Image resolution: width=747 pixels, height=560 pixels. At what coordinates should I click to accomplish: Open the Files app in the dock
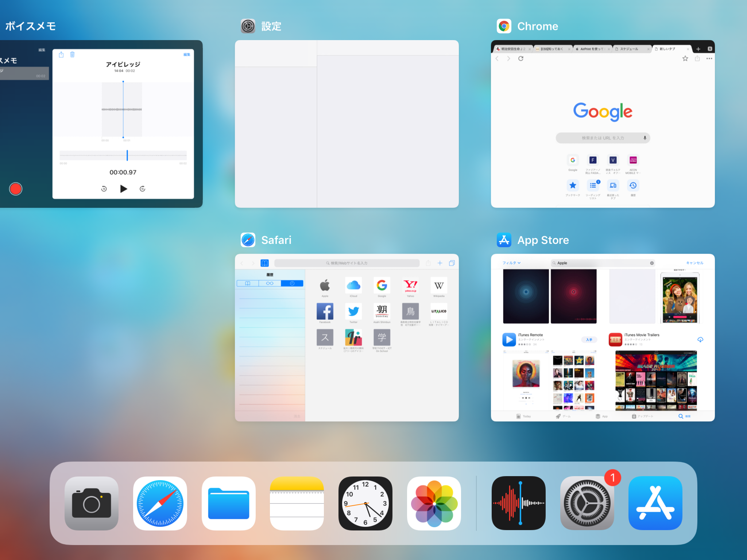pos(229,503)
